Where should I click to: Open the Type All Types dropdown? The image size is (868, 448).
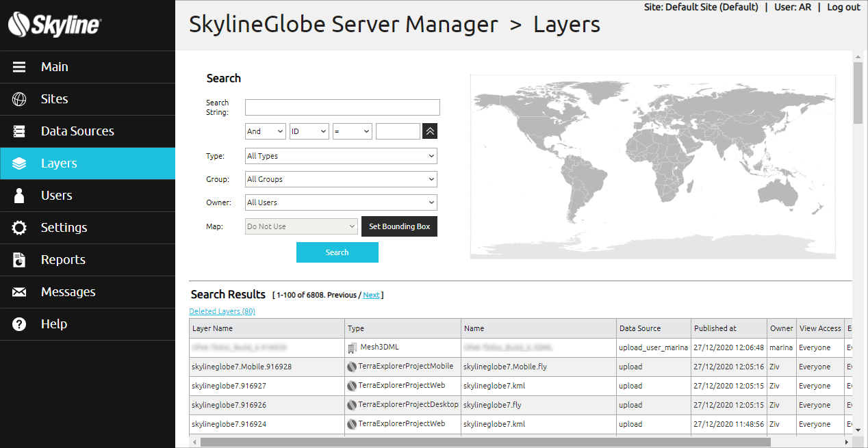click(x=341, y=156)
